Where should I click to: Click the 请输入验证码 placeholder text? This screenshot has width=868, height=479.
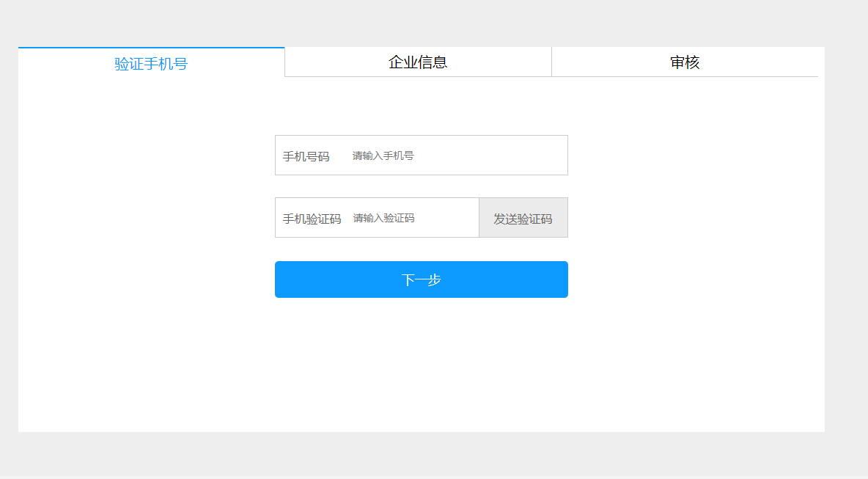click(383, 218)
